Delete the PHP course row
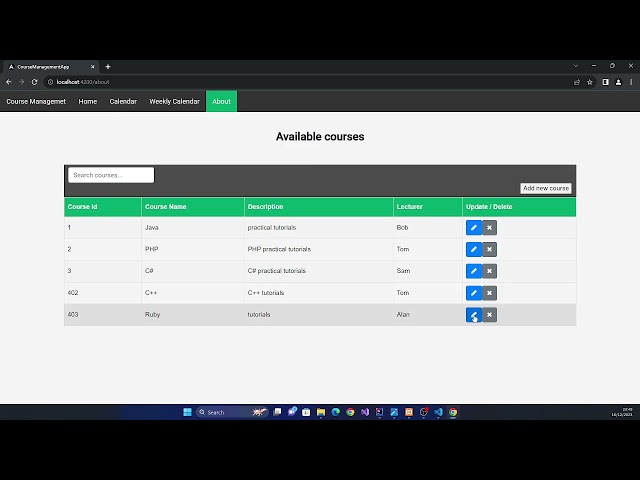Image resolution: width=640 pixels, height=480 pixels. 489,249
